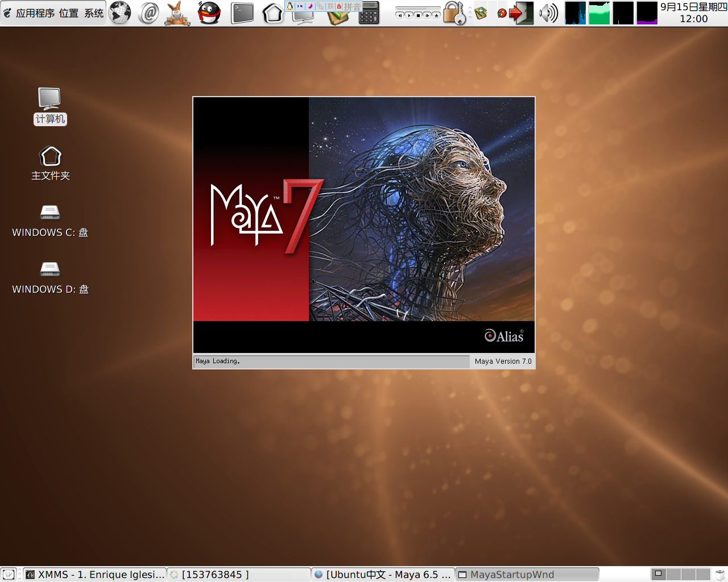Image resolution: width=728 pixels, height=582 pixels.
Task: Click the logout door arrow icon
Action: click(x=522, y=13)
